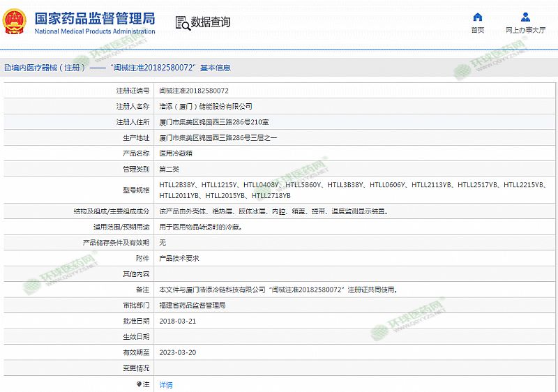This screenshot has height=392, width=558.
Task: Click the 产品技术要求 attachment text
Action: pyautogui.click(x=179, y=258)
